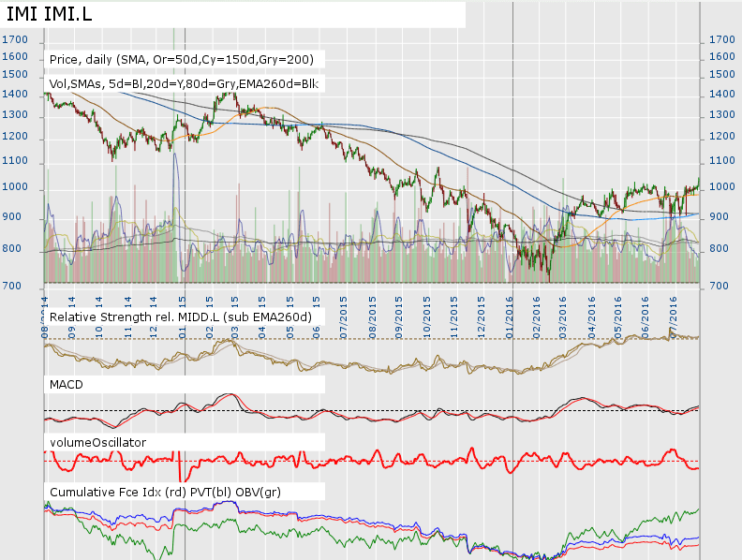This screenshot has width=742, height=560.
Task: Click the volumeOscillator panel label
Action: [97, 441]
